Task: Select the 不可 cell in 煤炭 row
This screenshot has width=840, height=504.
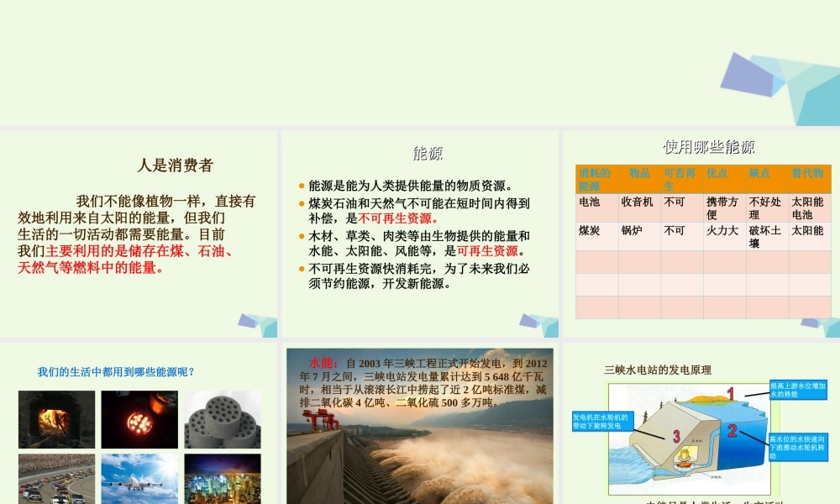Action: 682,237
